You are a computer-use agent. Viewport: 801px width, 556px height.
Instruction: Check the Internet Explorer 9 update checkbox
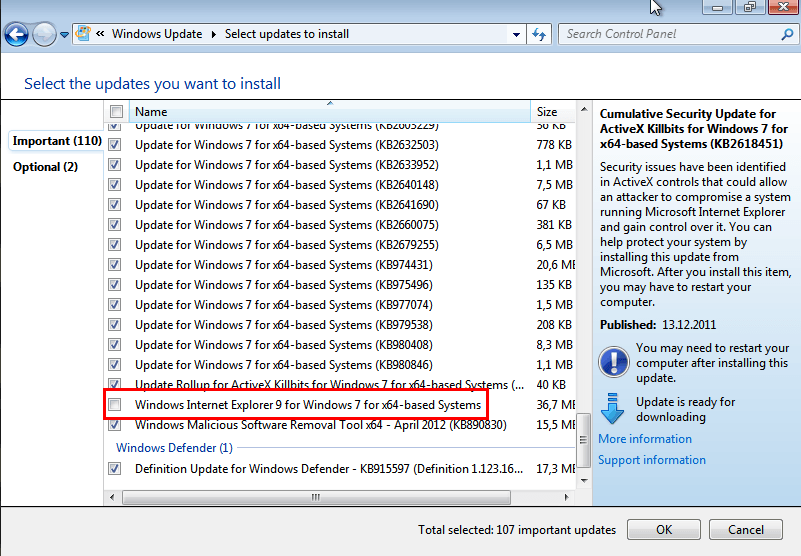(115, 405)
